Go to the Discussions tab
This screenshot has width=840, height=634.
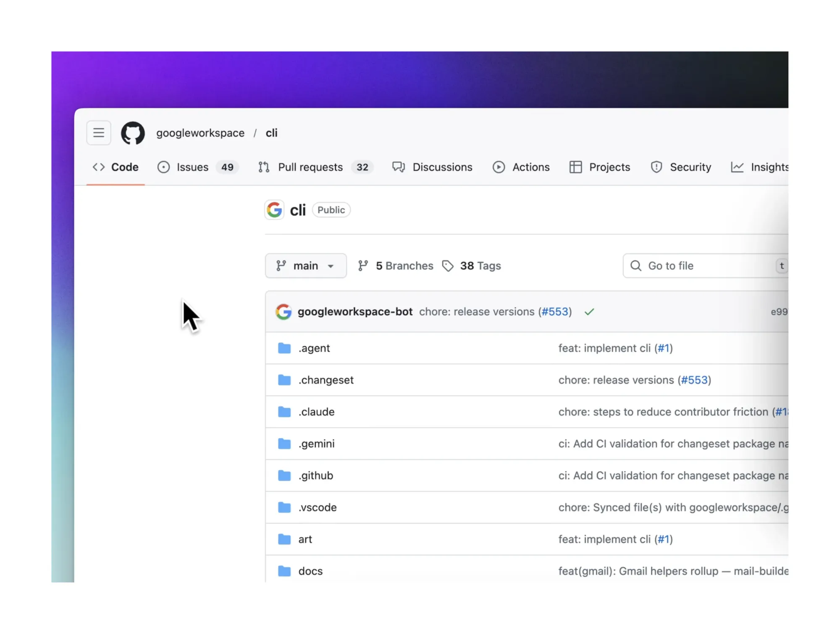(x=432, y=167)
